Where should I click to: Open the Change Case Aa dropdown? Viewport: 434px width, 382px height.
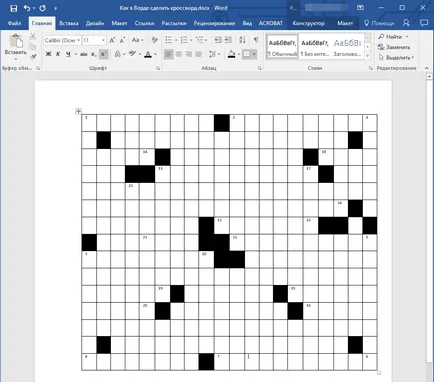pyautogui.click(x=137, y=40)
